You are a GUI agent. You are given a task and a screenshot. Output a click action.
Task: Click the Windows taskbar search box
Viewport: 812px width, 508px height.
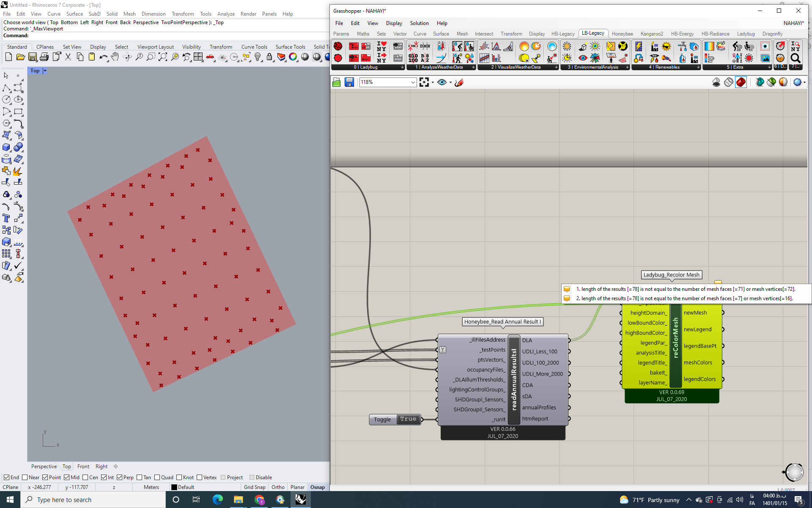click(93, 500)
